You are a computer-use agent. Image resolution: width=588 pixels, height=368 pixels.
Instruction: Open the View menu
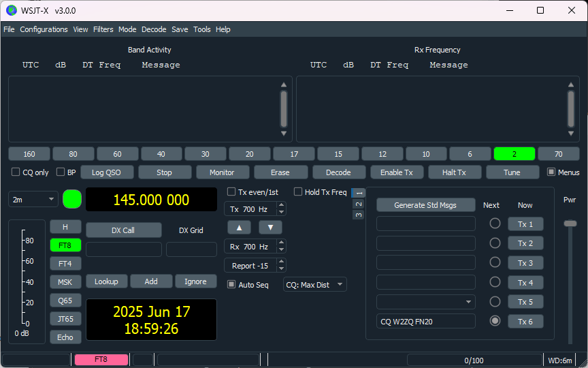(x=80, y=29)
